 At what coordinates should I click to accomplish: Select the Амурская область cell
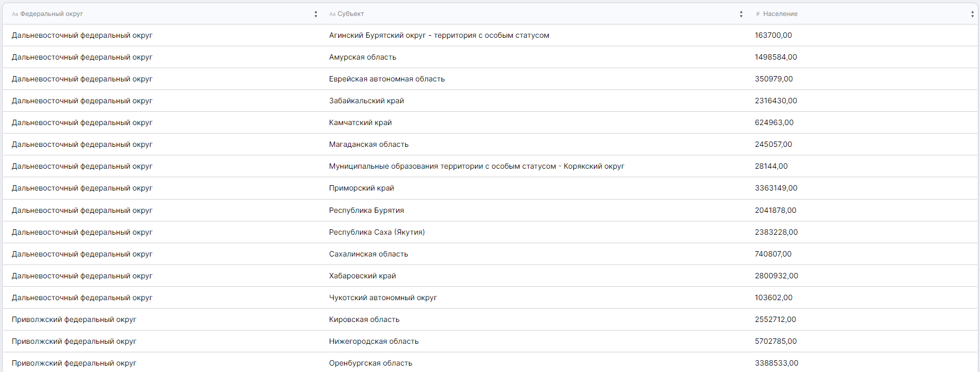[x=363, y=57]
